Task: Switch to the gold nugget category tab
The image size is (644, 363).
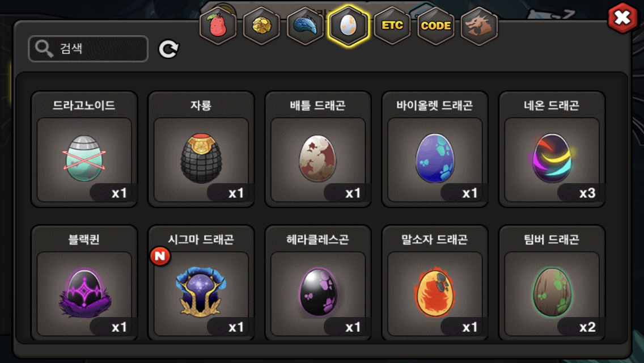Action: pyautogui.click(x=262, y=26)
